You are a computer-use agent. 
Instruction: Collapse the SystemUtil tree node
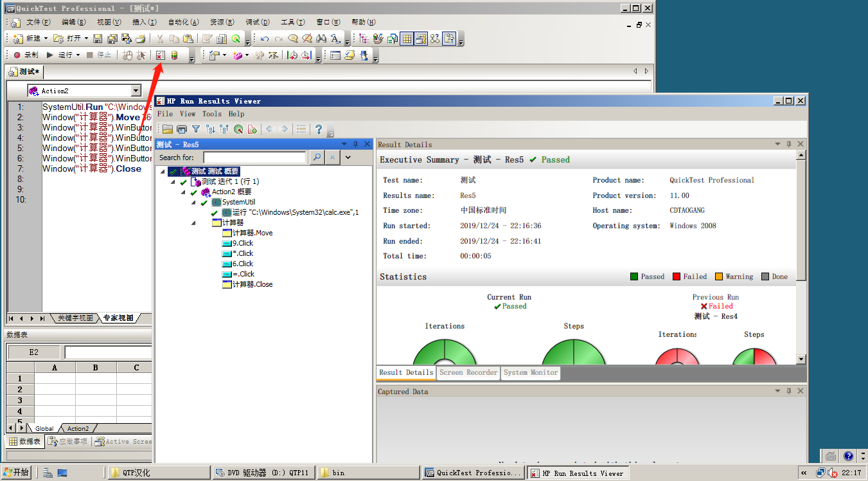click(194, 202)
